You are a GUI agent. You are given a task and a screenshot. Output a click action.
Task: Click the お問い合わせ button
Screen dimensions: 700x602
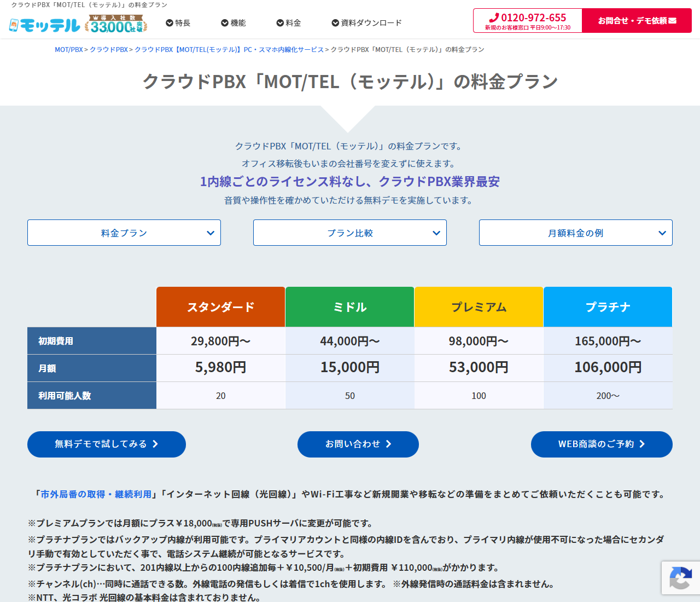358,444
